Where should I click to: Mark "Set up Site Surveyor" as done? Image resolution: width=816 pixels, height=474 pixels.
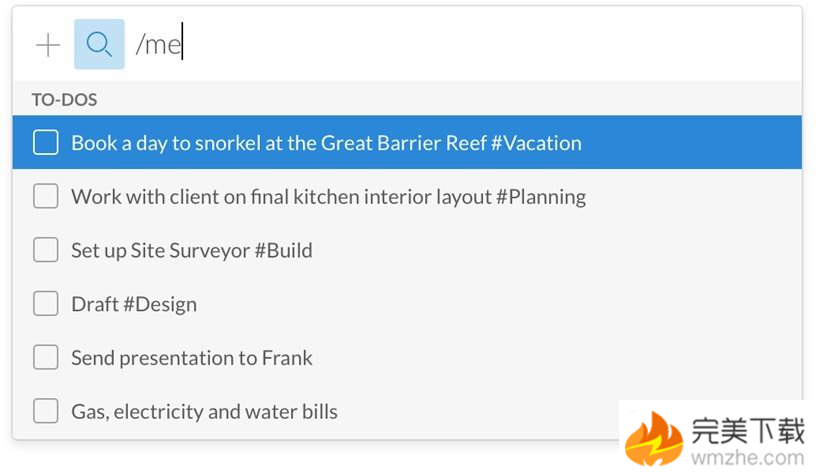46,250
